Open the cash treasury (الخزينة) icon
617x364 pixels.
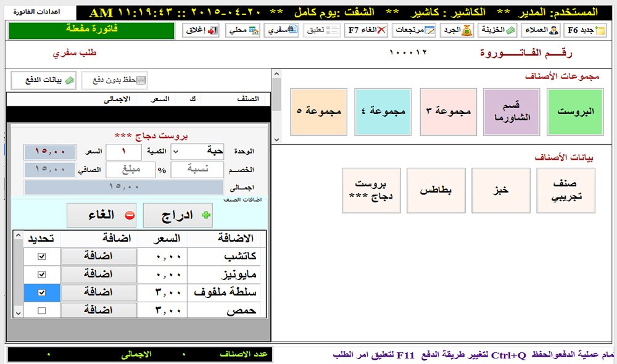click(496, 30)
